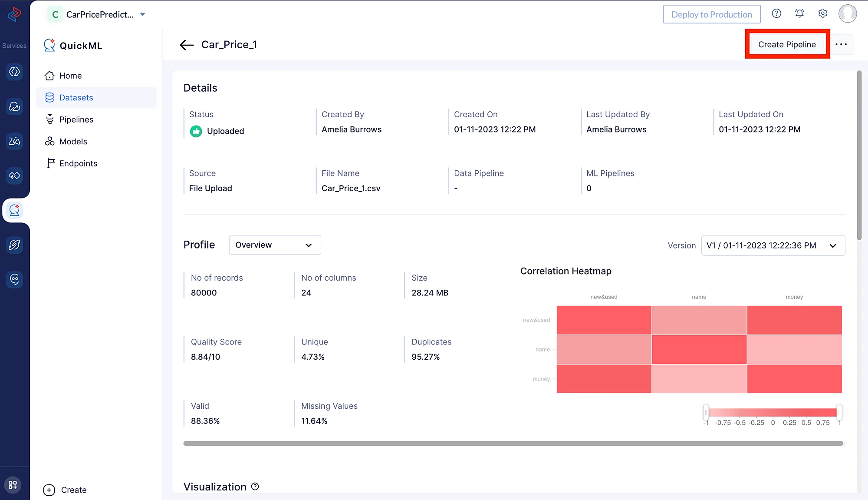Image resolution: width=868 pixels, height=500 pixels.
Task: Click the money row, name column heatmap cell
Action: 699,379
